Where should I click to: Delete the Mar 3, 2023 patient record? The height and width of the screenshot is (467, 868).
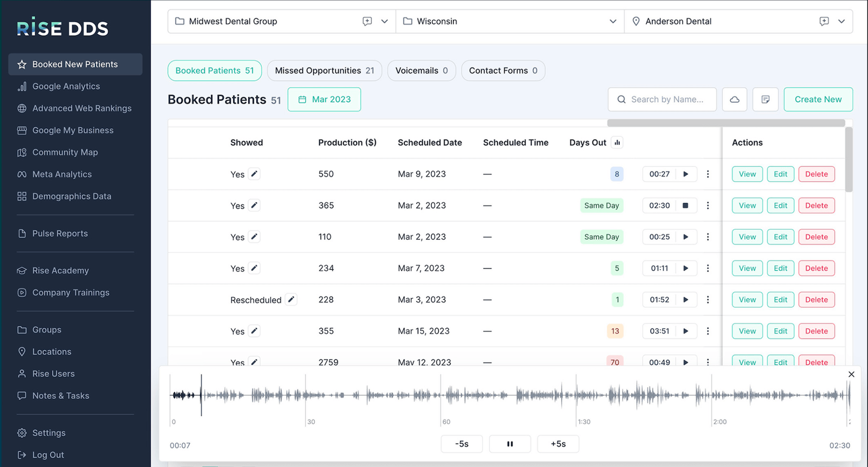(x=816, y=300)
